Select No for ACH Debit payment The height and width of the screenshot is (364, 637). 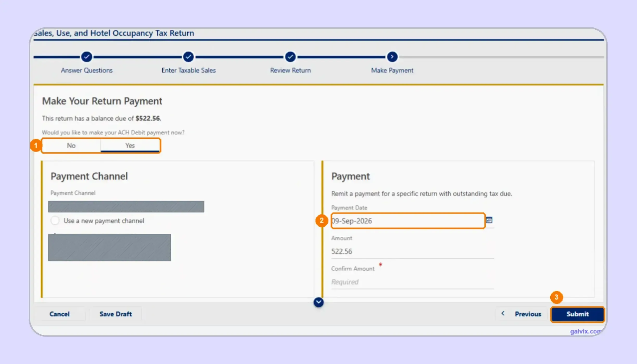[x=71, y=146]
